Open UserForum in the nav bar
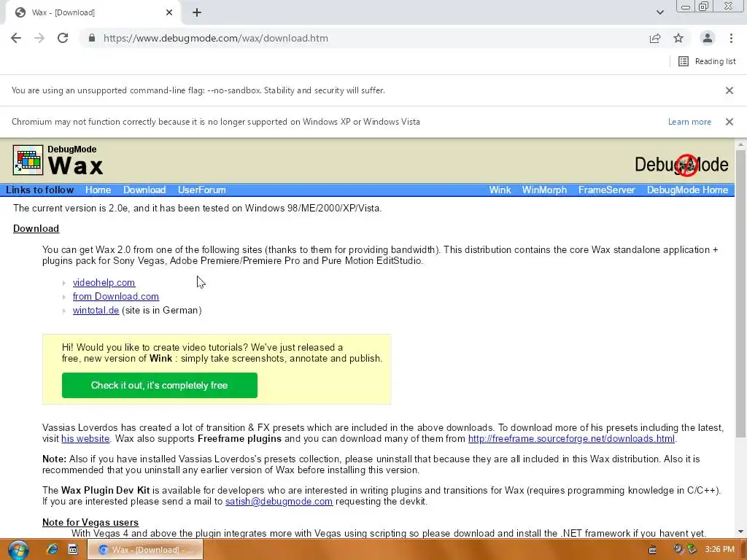 tap(202, 190)
